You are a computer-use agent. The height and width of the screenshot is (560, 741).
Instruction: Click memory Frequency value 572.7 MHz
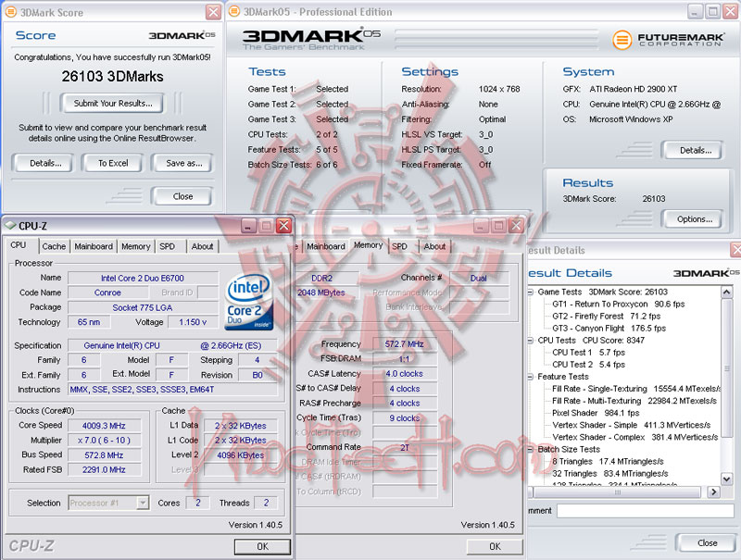(405, 344)
